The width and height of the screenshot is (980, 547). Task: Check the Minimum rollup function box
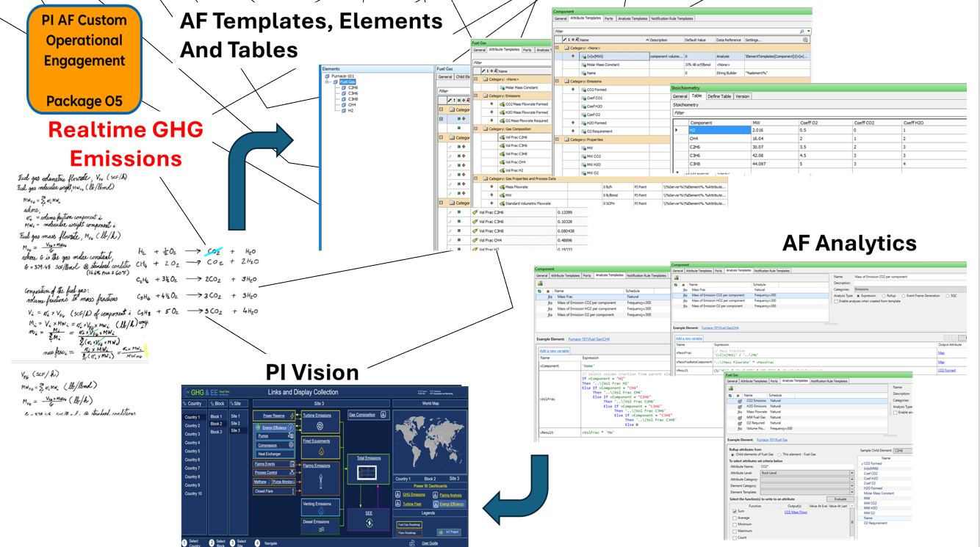735,525
